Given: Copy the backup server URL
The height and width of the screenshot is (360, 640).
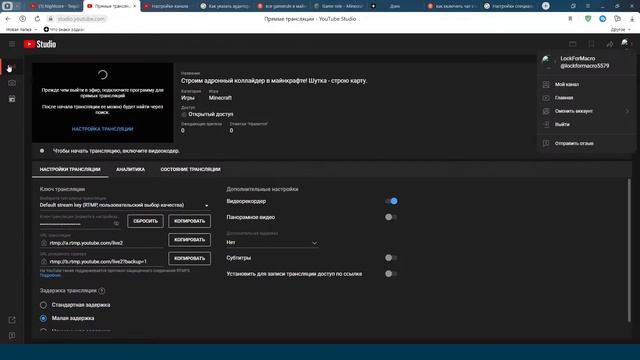Looking at the screenshot, I should pos(189,258).
